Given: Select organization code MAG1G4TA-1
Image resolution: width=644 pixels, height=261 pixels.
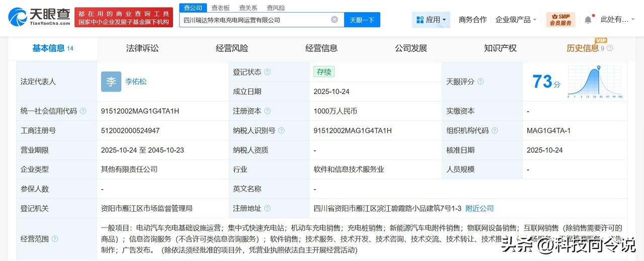Looking at the screenshot, I should point(548,130).
